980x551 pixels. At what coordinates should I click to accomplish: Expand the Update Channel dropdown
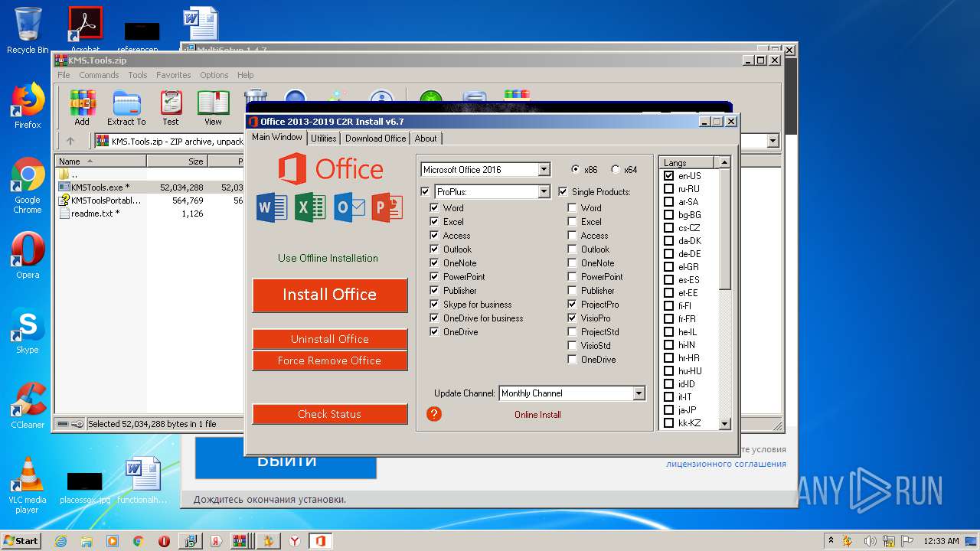(639, 393)
